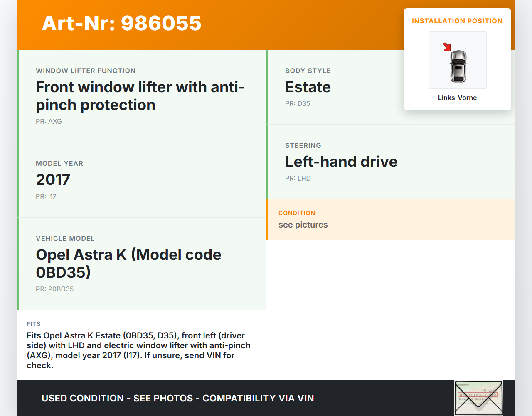Viewport: 532px width, 416px height.
Task: Click the Art-Nr: 986055 title
Action: (121, 23)
